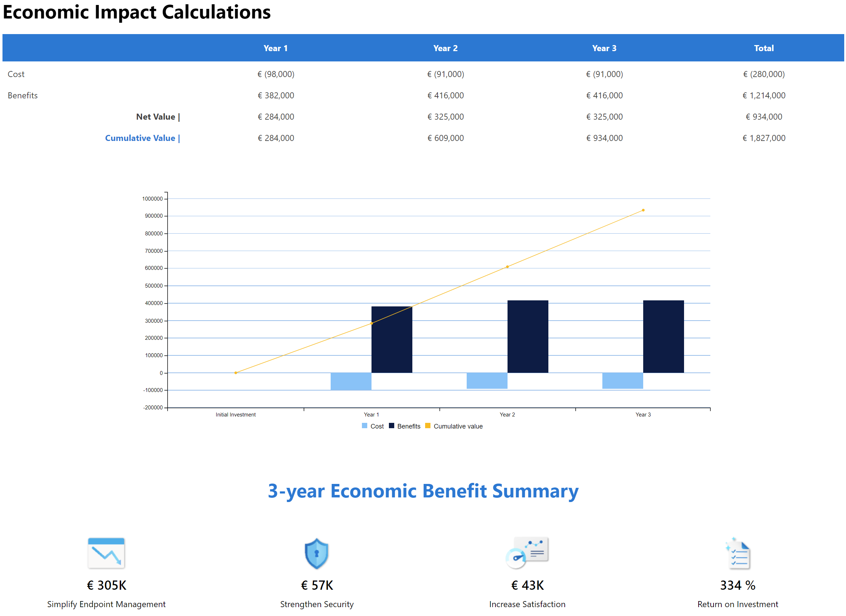Click the € 57K value
846x616 pixels.
coord(317,585)
